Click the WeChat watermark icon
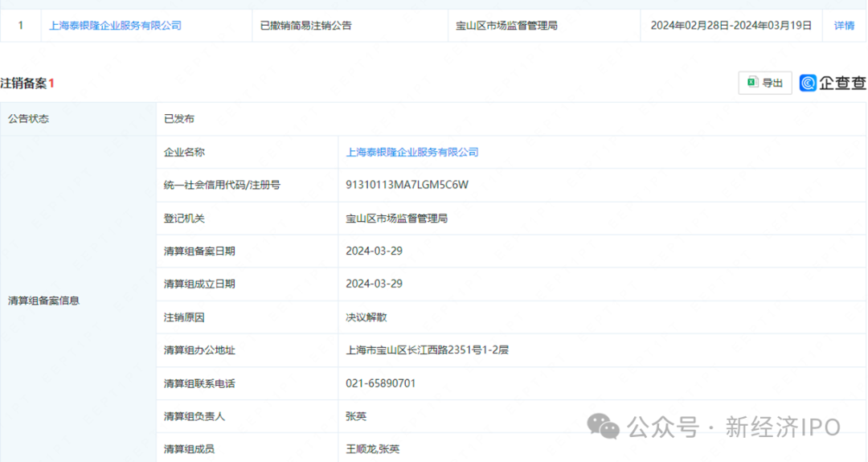The image size is (868, 462). coord(604,427)
